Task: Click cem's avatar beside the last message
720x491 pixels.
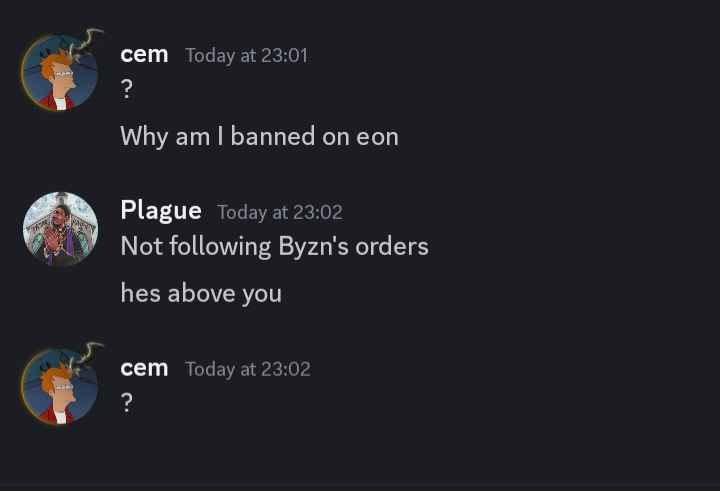Action: (x=60, y=386)
